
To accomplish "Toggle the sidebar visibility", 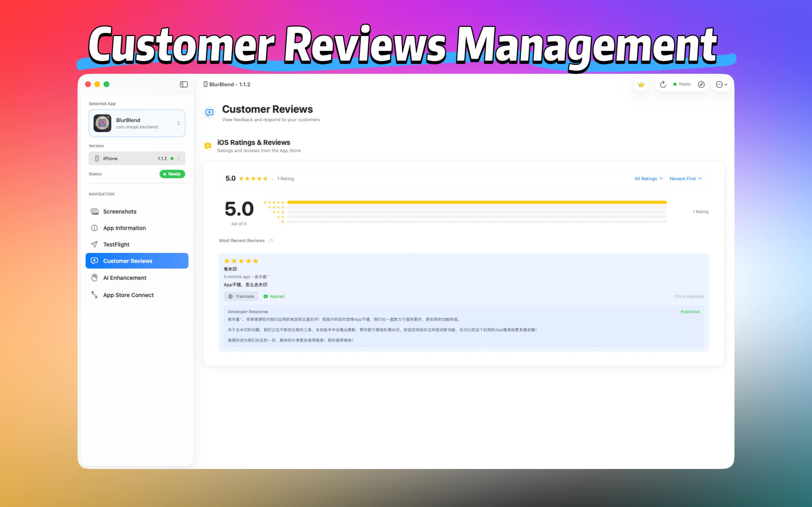I will click(x=184, y=84).
